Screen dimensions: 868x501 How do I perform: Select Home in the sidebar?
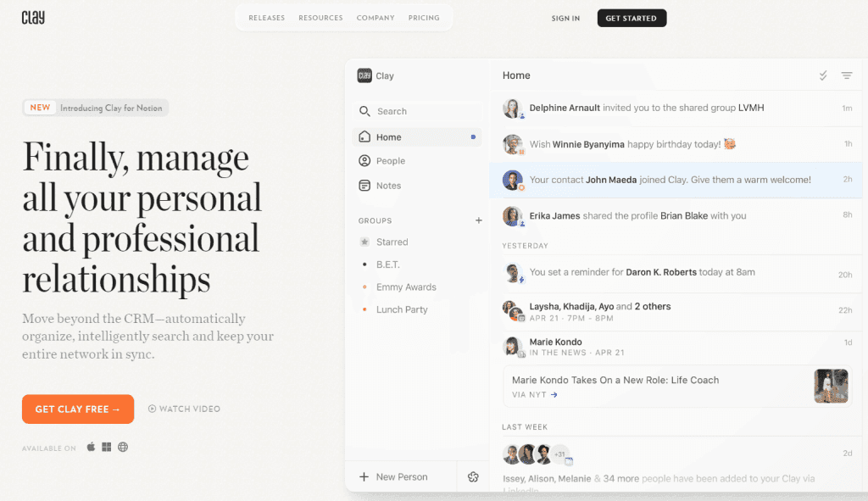point(417,136)
